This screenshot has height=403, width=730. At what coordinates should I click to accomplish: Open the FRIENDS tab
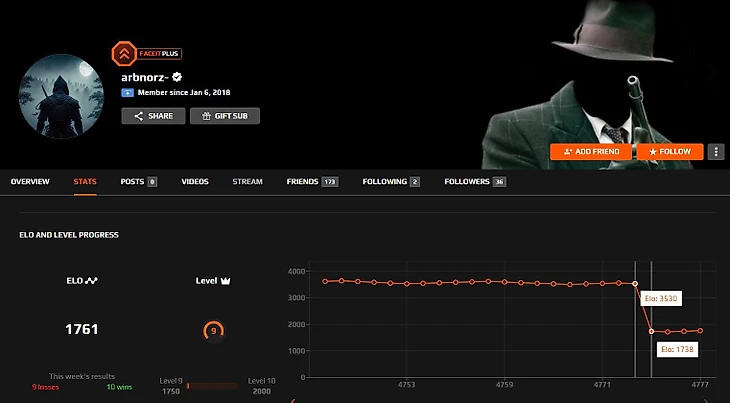coord(312,181)
